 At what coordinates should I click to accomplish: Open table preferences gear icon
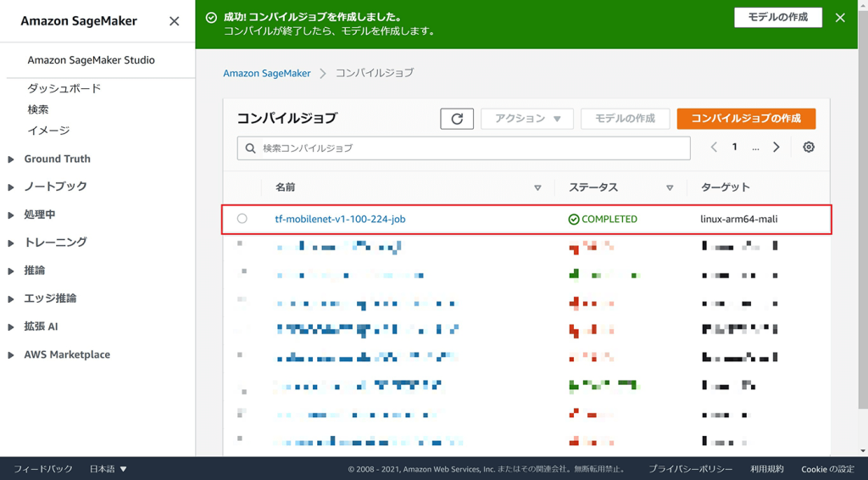(x=809, y=148)
